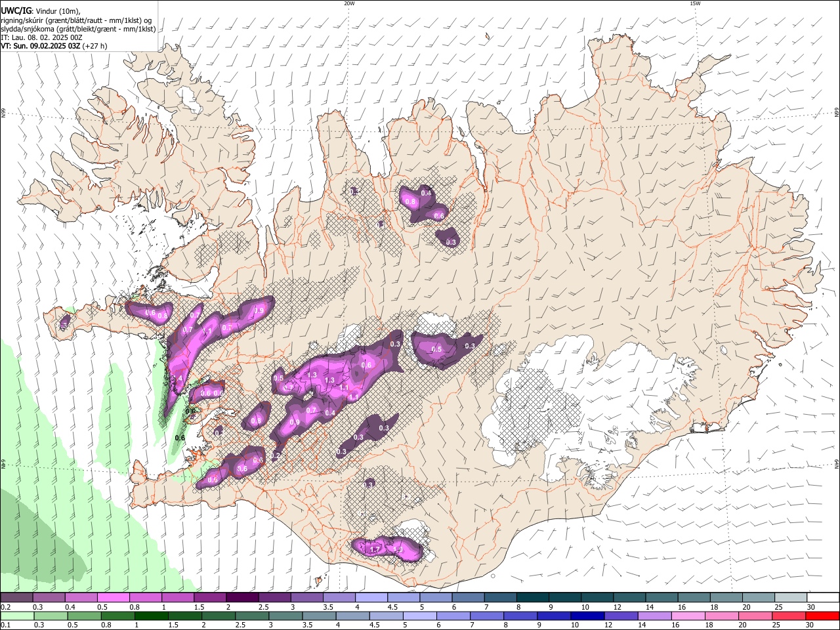Click the red-pink swatch labeled 25 in the lower scale
Image resolution: width=840 pixels, height=630 pixels.
click(x=789, y=616)
